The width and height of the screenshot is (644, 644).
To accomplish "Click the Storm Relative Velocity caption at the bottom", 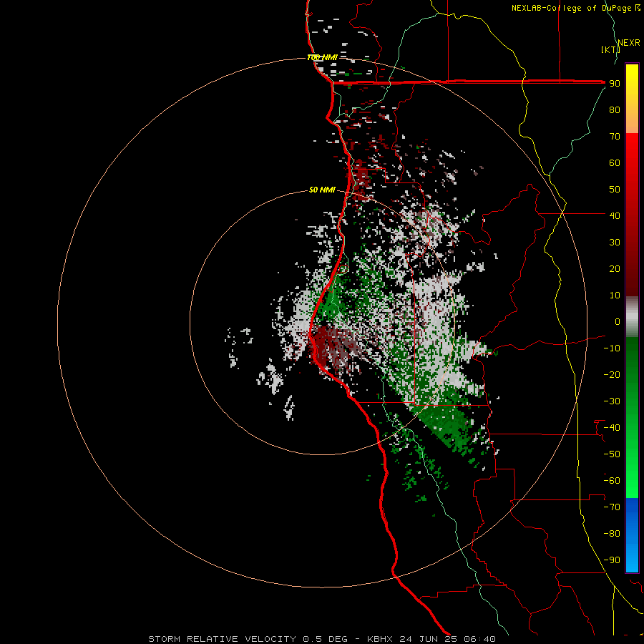I will [x=322, y=639].
